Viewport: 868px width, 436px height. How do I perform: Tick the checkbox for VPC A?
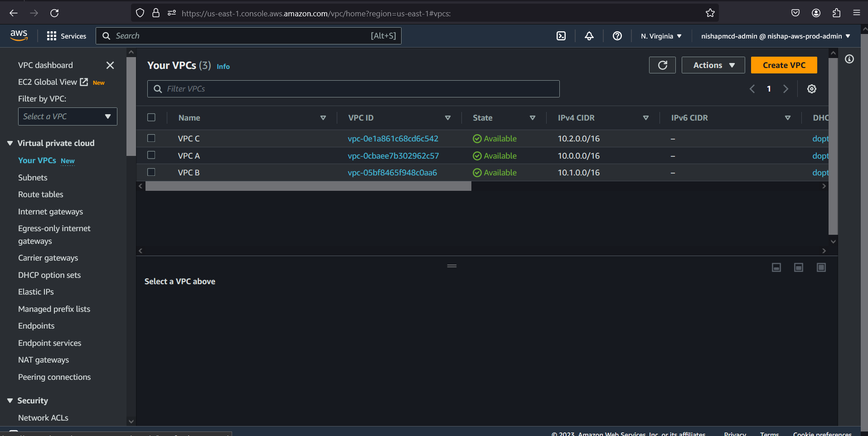tap(151, 155)
